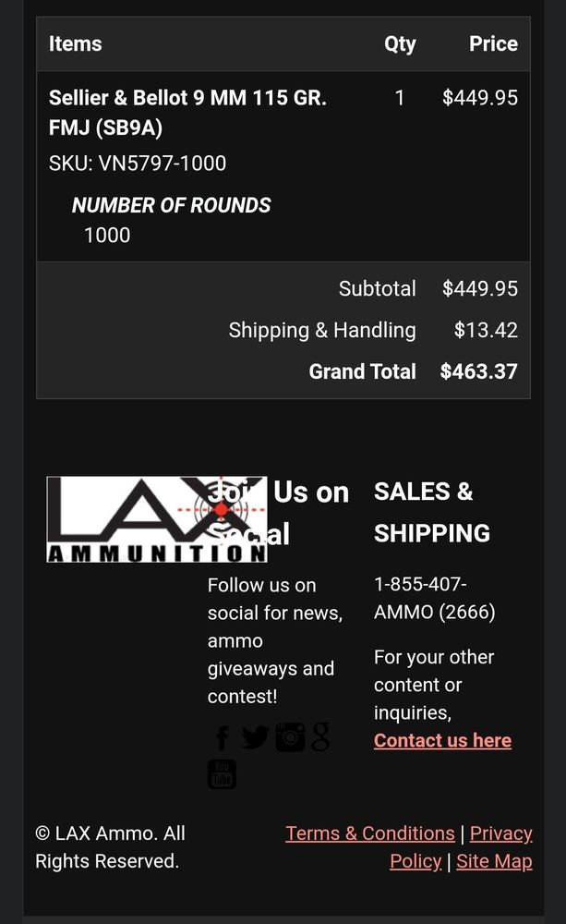566x924 pixels.
Task: Tap the 1-855-407-AMMO phone number
Action: click(434, 598)
